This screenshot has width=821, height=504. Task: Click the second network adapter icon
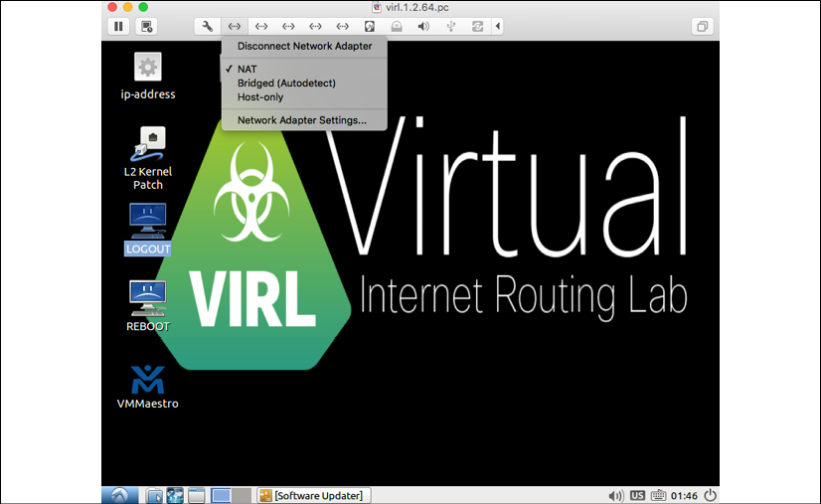(x=261, y=26)
